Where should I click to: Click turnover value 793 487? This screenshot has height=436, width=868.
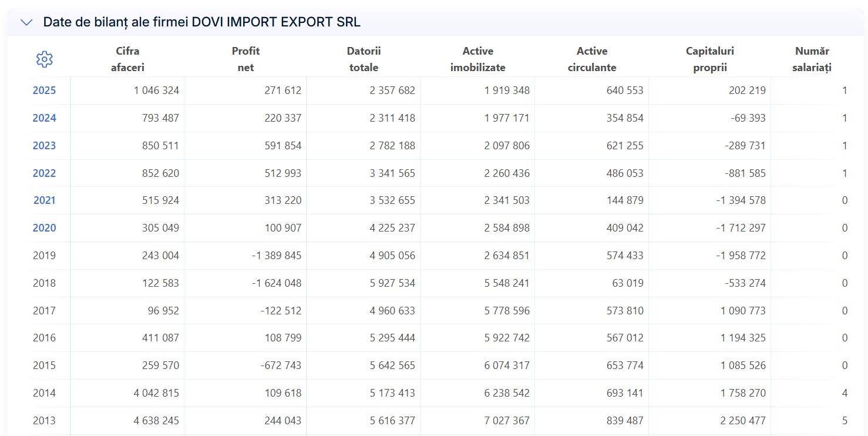pos(160,118)
